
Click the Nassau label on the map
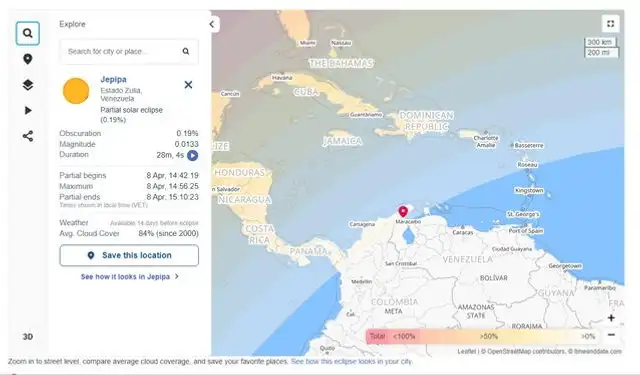(x=341, y=42)
